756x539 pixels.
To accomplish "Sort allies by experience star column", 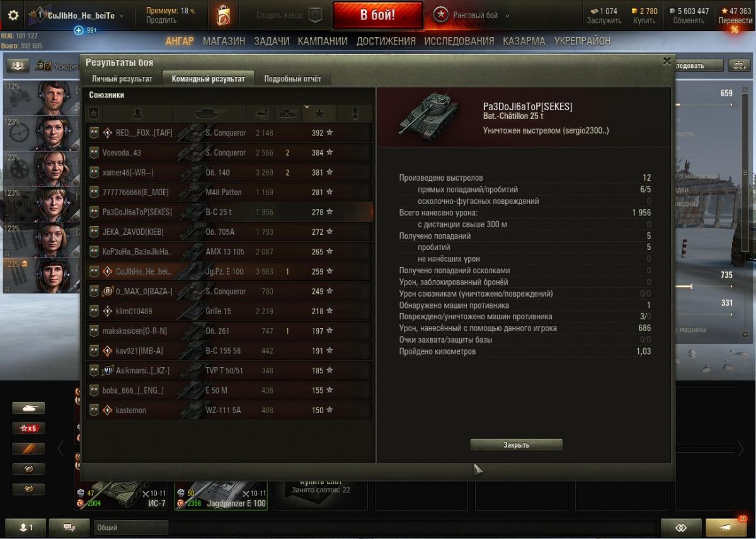I will [319, 114].
